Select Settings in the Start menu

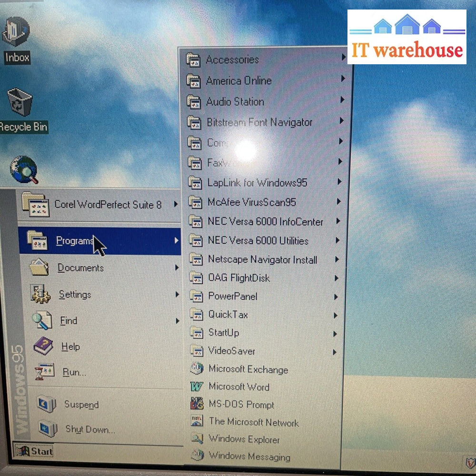pos(75,295)
